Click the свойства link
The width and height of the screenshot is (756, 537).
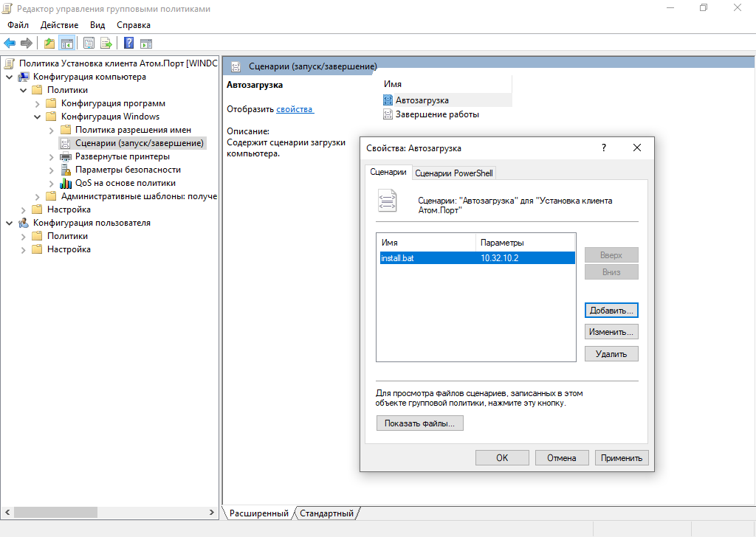pyautogui.click(x=295, y=109)
